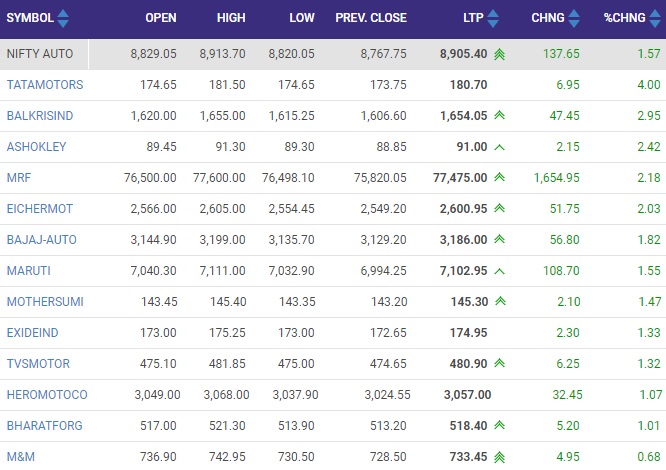Viewport: 666px width, 470px height.
Task: Open the MARUTI stock link
Action: [x=28, y=270]
